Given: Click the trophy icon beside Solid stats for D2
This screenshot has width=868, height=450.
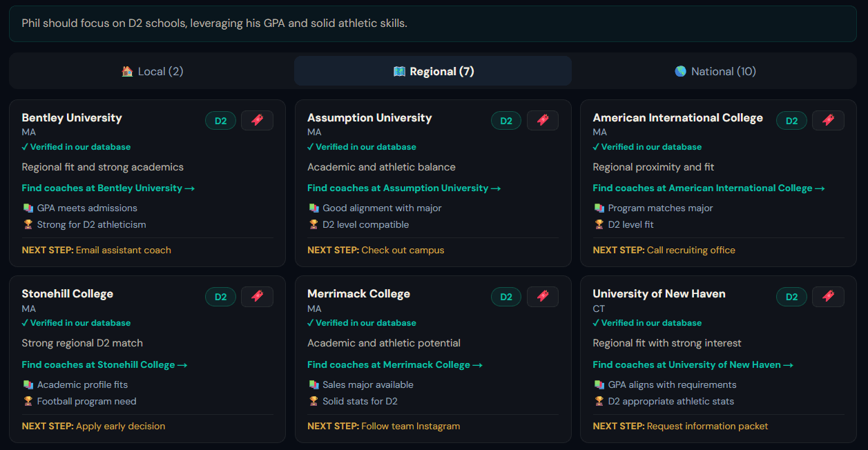Looking at the screenshot, I should tap(314, 401).
